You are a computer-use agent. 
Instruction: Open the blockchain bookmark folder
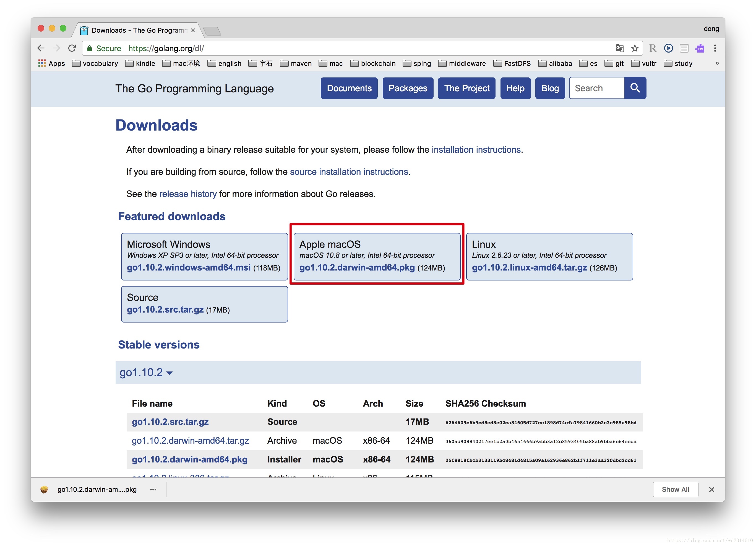click(373, 63)
